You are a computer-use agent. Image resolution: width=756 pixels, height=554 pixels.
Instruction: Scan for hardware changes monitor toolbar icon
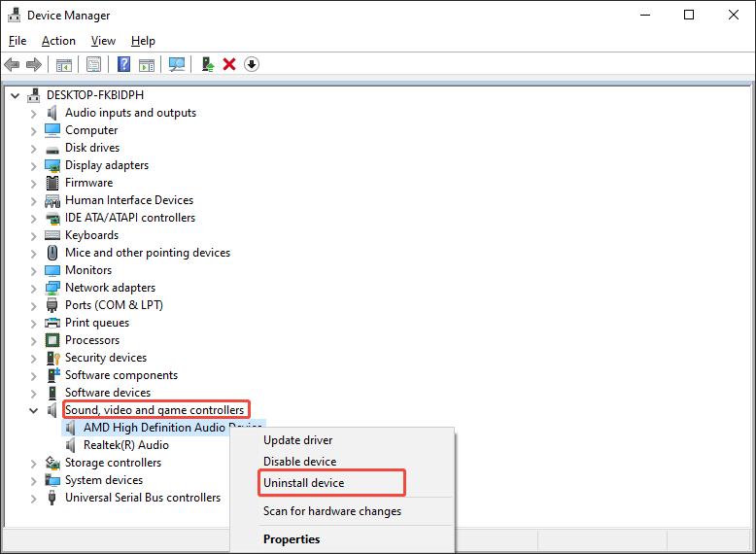pyautogui.click(x=177, y=64)
